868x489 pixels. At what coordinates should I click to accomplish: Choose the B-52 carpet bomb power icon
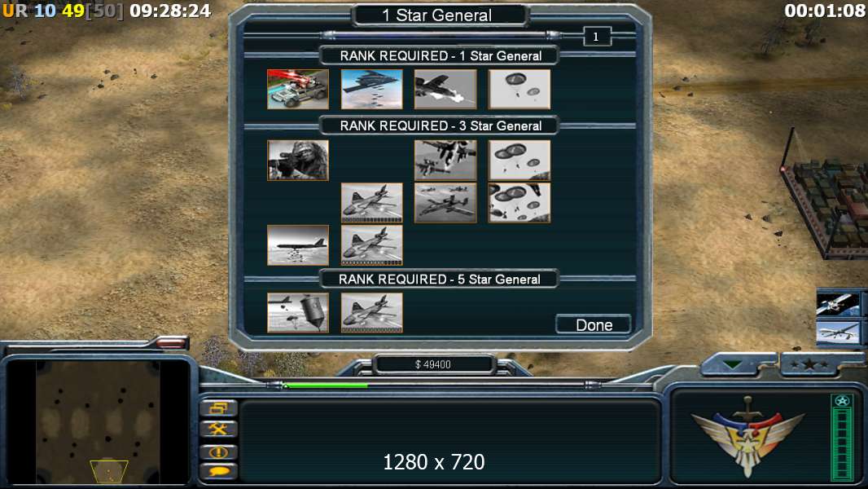pos(298,244)
